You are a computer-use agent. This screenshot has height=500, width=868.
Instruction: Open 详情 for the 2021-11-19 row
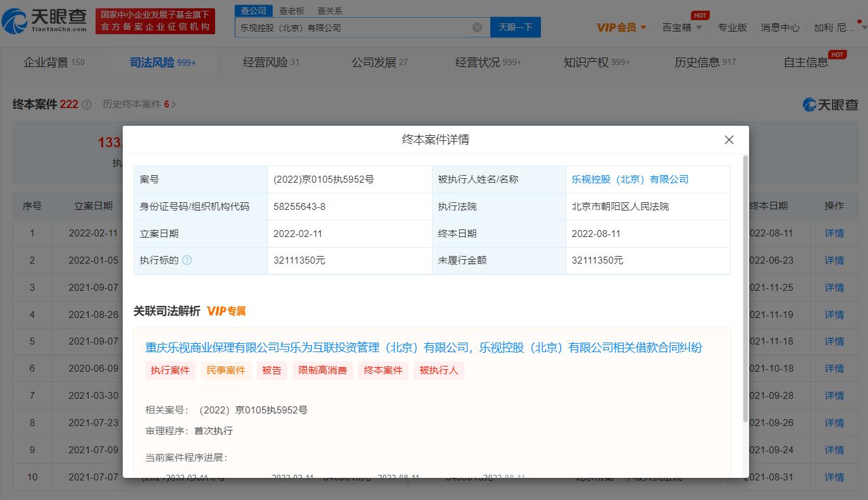[834, 315]
